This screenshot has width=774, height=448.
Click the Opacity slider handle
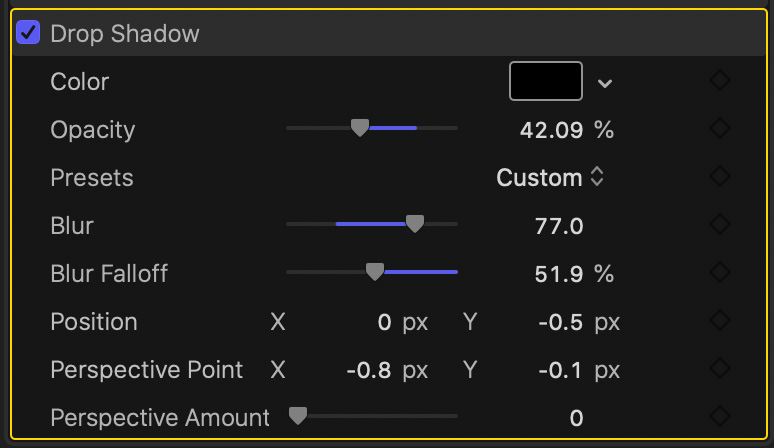pos(360,128)
